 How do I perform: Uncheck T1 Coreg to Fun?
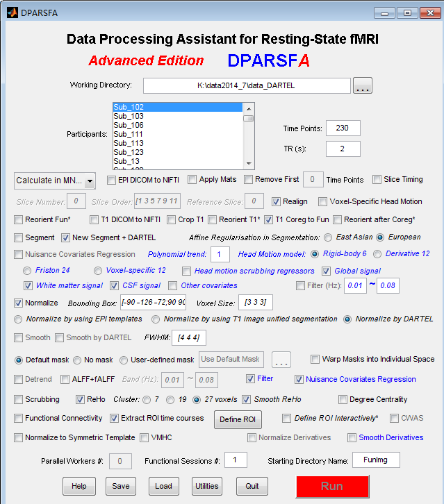point(268,219)
